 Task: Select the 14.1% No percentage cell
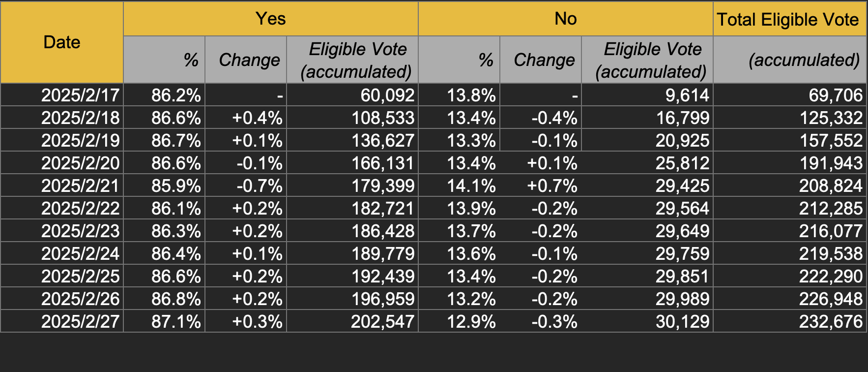471,186
